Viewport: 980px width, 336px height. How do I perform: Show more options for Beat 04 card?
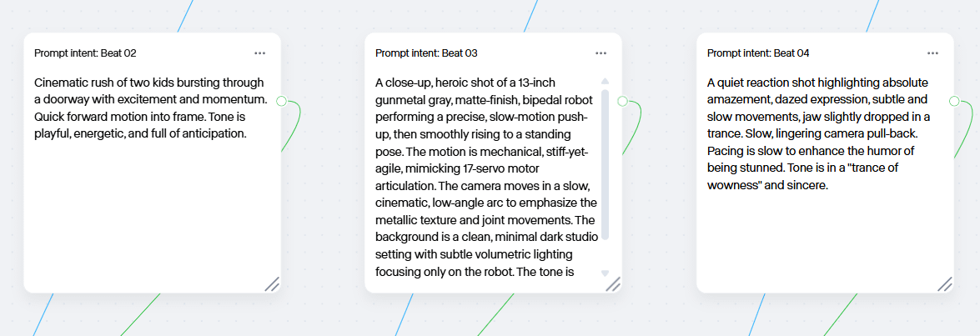(933, 53)
